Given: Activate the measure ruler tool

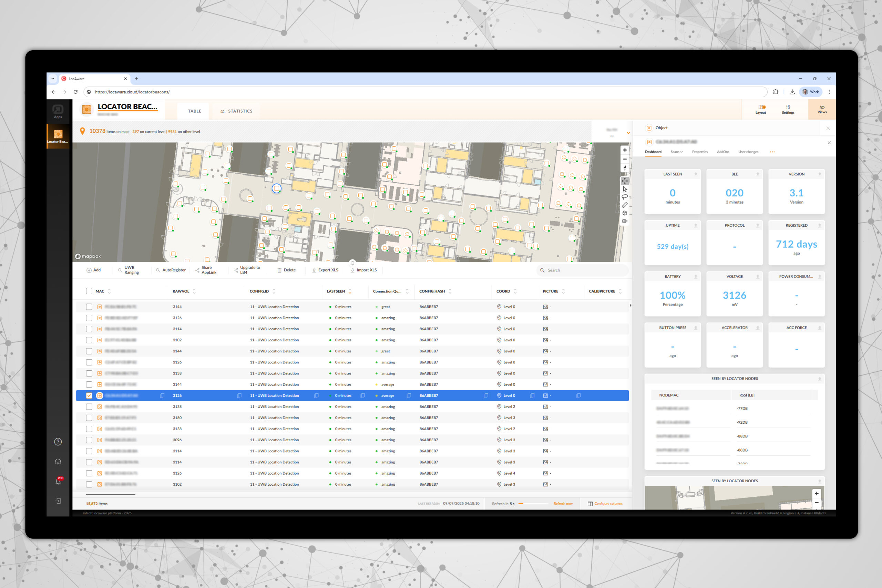Looking at the screenshot, I should pos(625,204).
